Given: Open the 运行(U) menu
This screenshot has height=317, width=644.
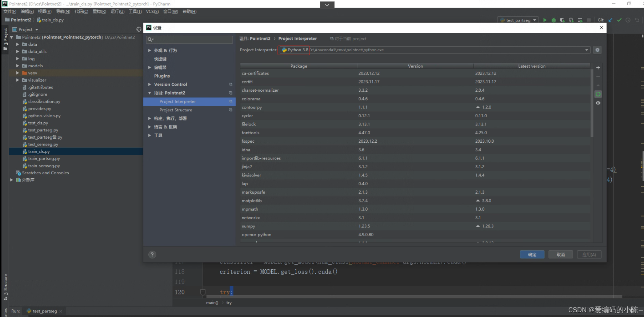Looking at the screenshot, I should tap(117, 12).
